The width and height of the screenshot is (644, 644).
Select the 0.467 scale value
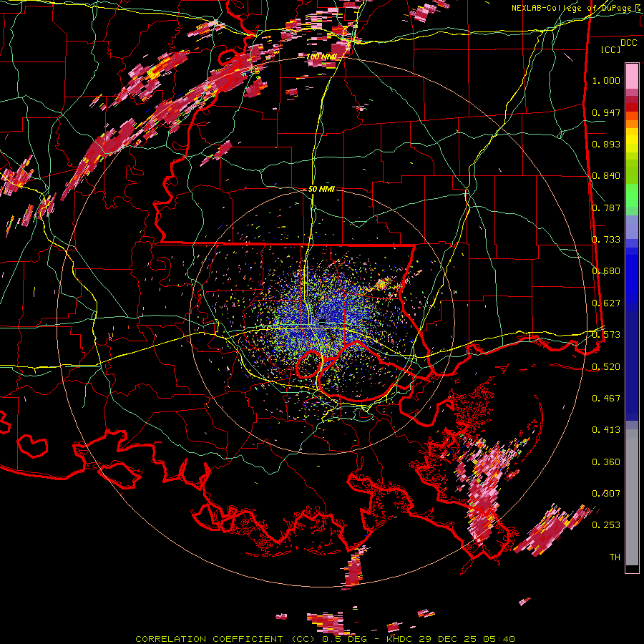[606, 398]
